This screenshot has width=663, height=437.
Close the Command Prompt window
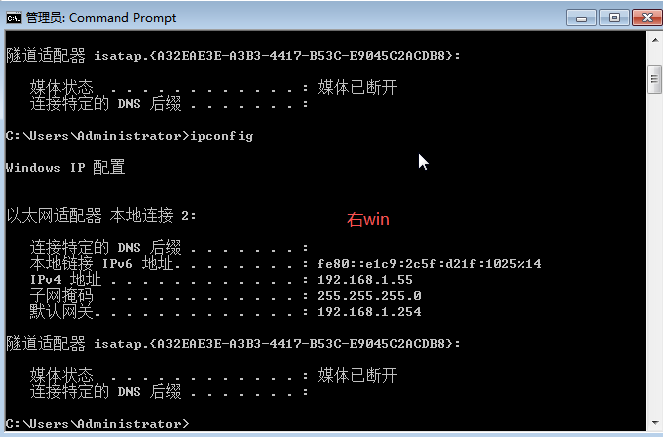[647, 18]
